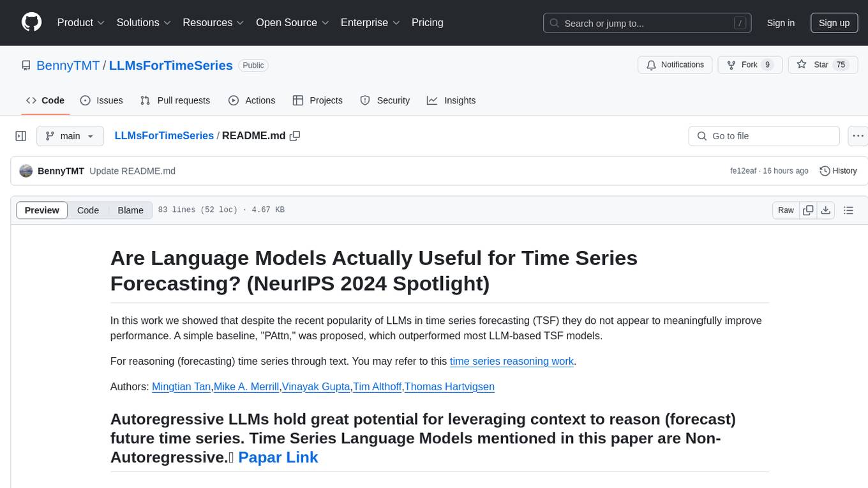The image size is (868, 488).
Task: Go to LLMsForTimeSeries root in breadcrumb
Action: coord(164,135)
